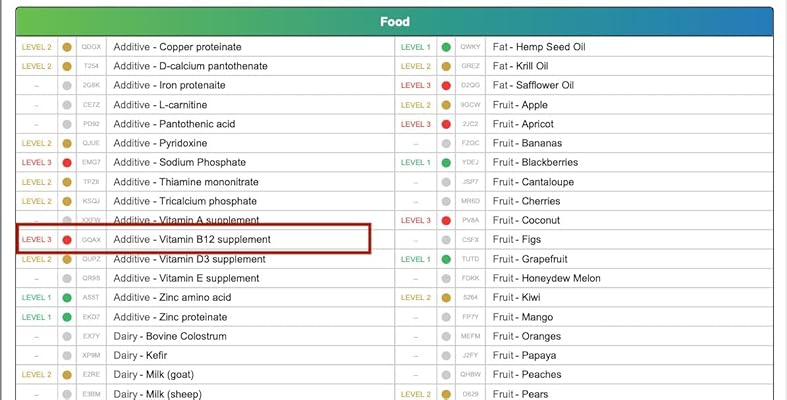The image size is (787, 400).
Task: Click the gray dot next to Figs
Action: [x=446, y=240]
